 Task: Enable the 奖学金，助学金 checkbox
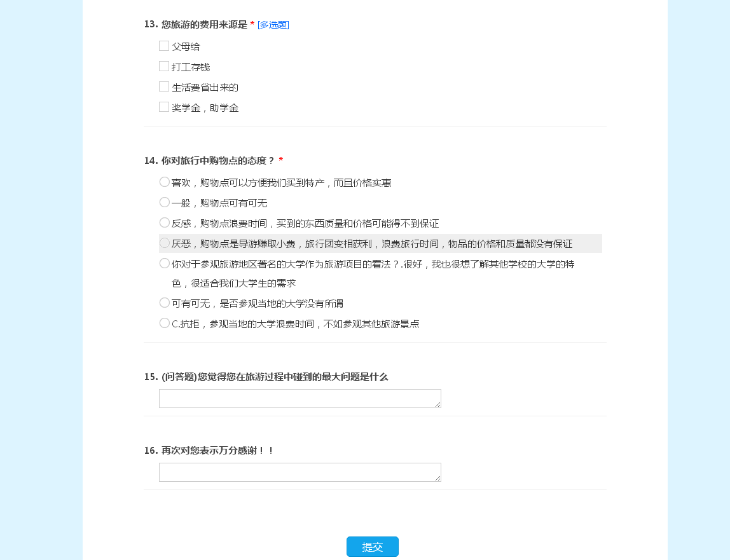pyautogui.click(x=164, y=107)
